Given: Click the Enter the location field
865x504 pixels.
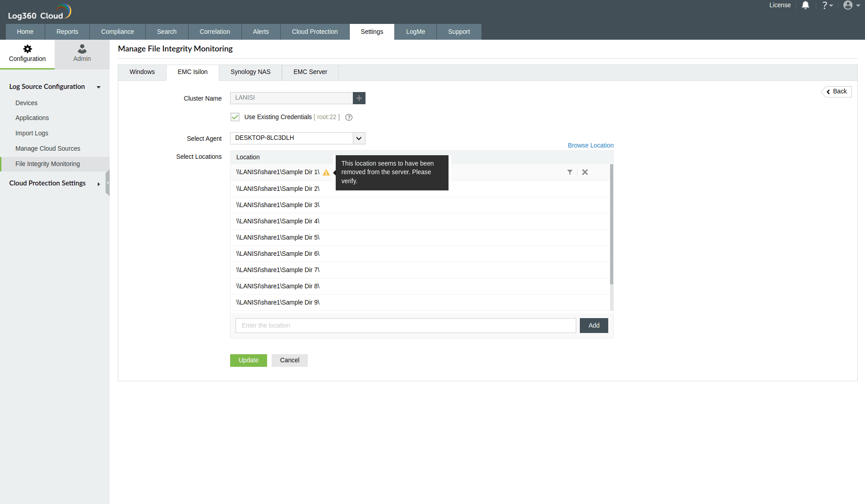Looking at the screenshot, I should (405, 325).
